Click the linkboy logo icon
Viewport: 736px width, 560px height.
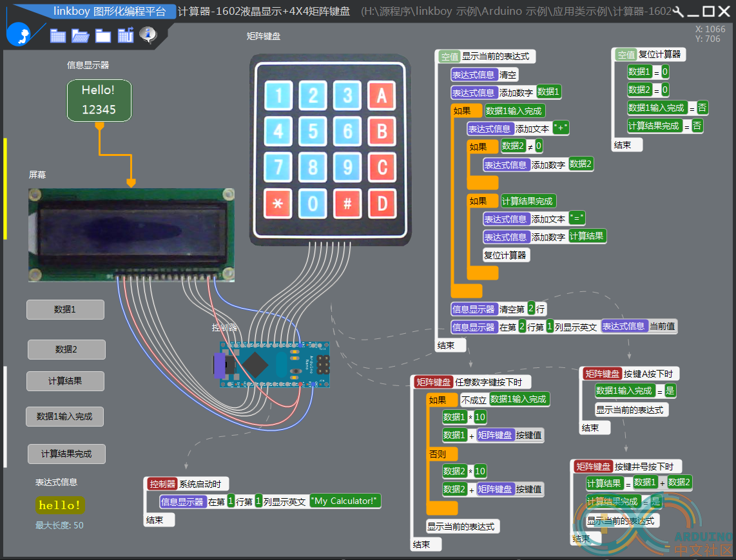(x=19, y=34)
